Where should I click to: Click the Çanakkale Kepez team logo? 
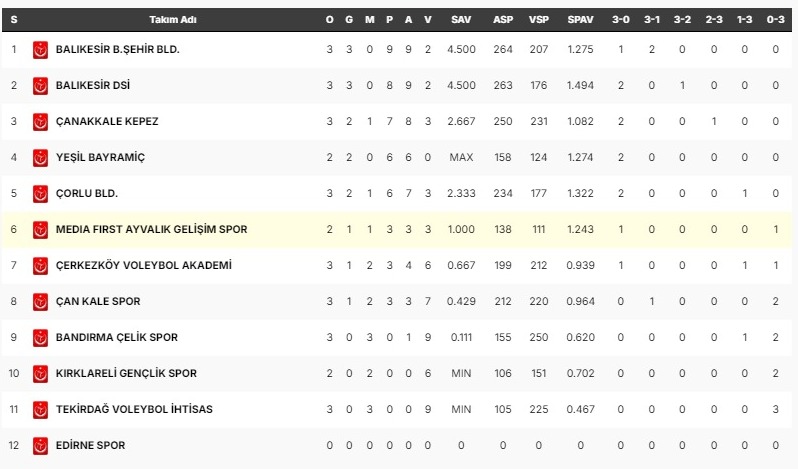[41, 121]
